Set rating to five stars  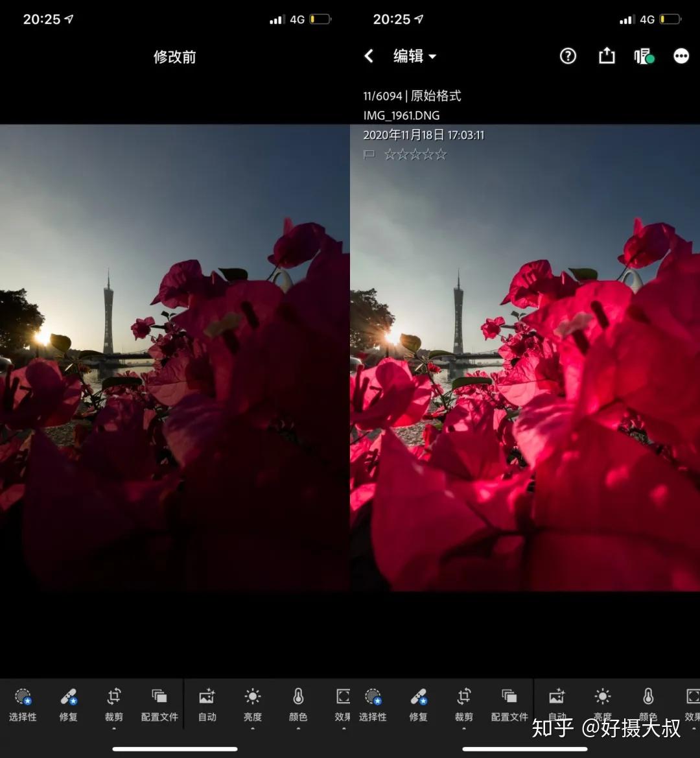coord(441,155)
